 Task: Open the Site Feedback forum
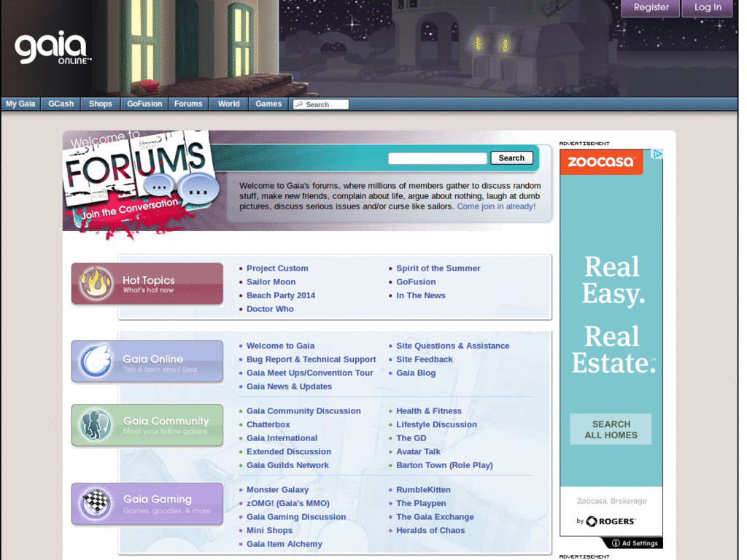coord(425,359)
